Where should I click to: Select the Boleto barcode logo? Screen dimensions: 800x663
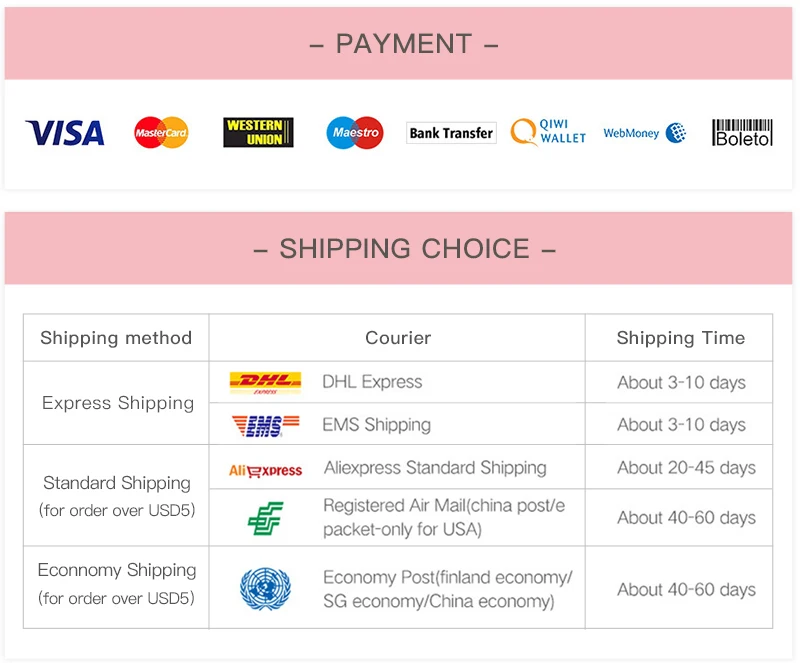[742, 133]
